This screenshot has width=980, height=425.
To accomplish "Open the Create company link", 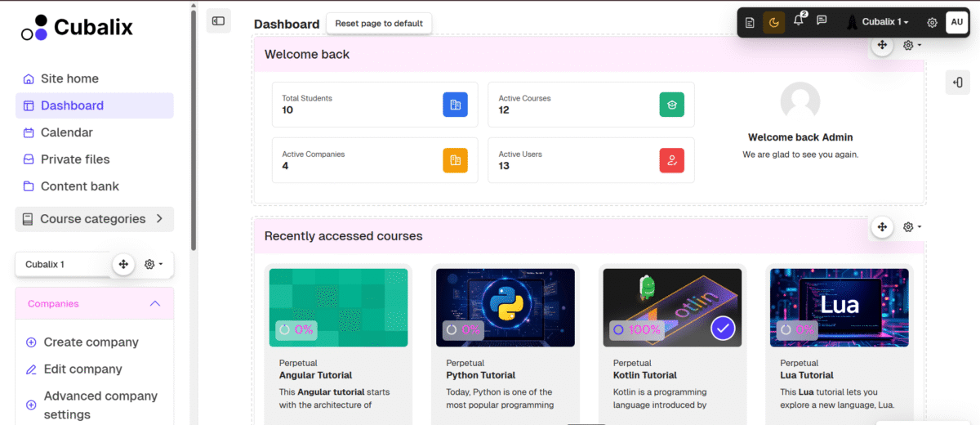I will click(x=91, y=342).
